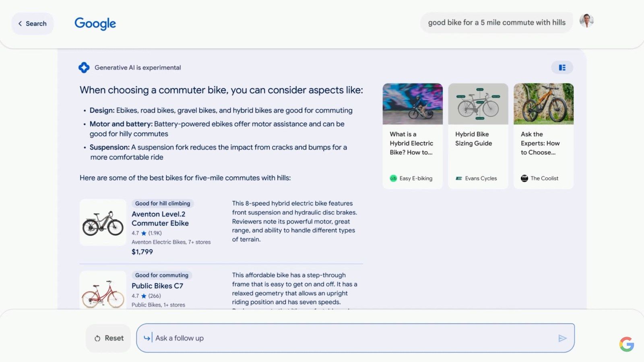Click the 'Aventon Electric Bikes, 7+ stores' link
Viewport: 644px width, 362px height.
172,242
